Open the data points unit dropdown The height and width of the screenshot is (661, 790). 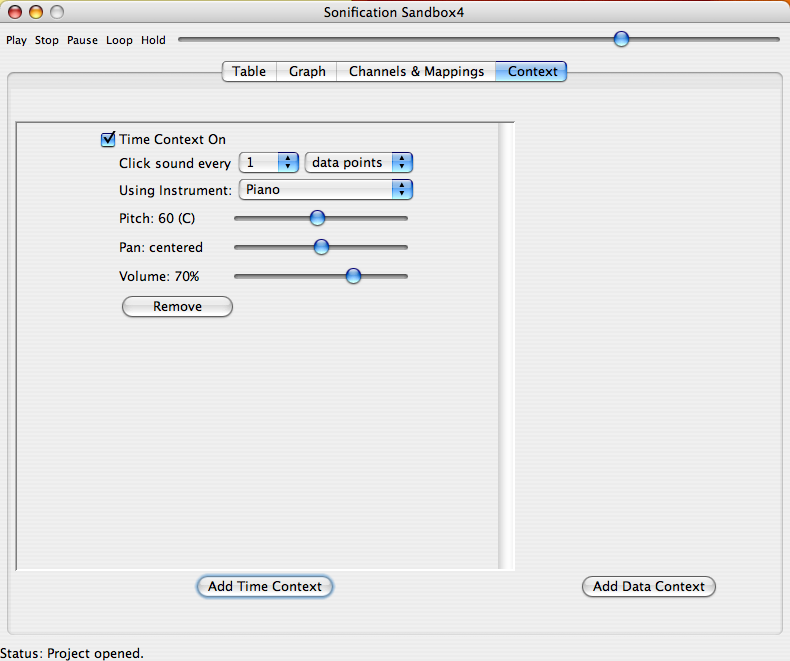pos(359,163)
